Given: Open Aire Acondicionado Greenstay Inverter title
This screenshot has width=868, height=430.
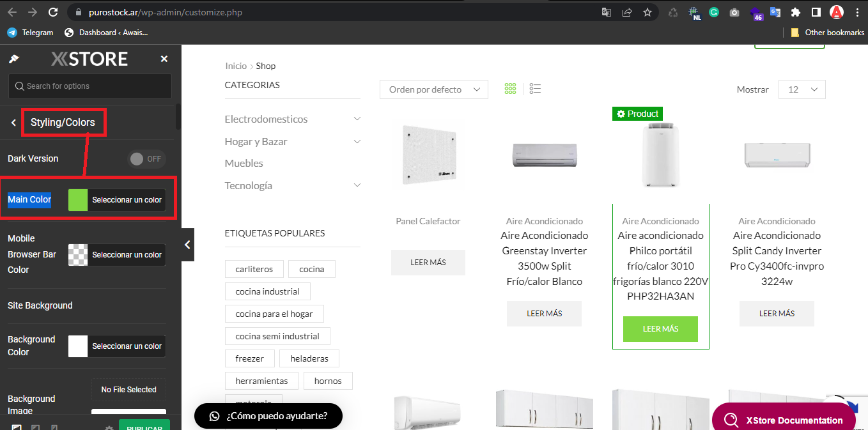Looking at the screenshot, I should (x=545, y=258).
